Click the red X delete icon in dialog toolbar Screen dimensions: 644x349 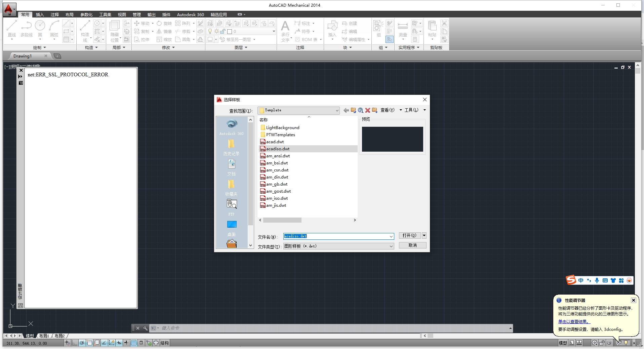pos(367,110)
